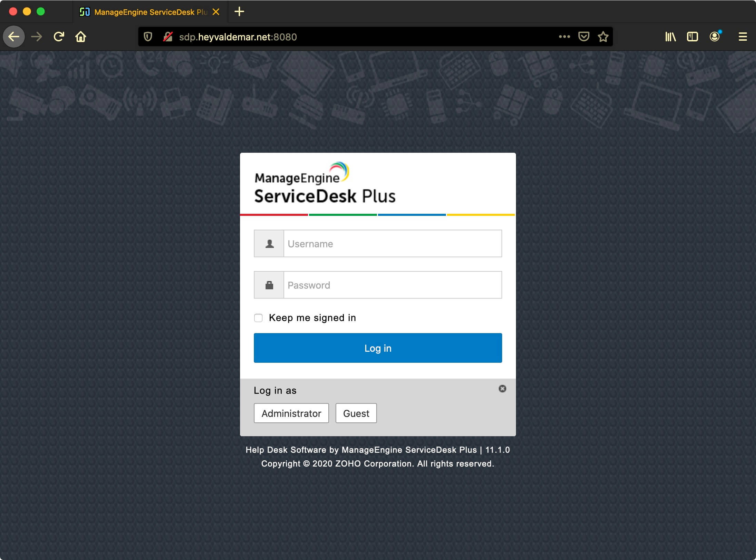Click the reload page icon
The image size is (756, 560).
click(x=58, y=37)
